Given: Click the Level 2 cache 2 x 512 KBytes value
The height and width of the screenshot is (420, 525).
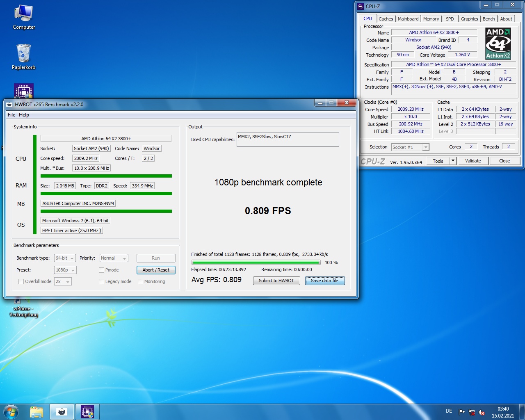Looking at the screenshot, I should (x=475, y=124).
